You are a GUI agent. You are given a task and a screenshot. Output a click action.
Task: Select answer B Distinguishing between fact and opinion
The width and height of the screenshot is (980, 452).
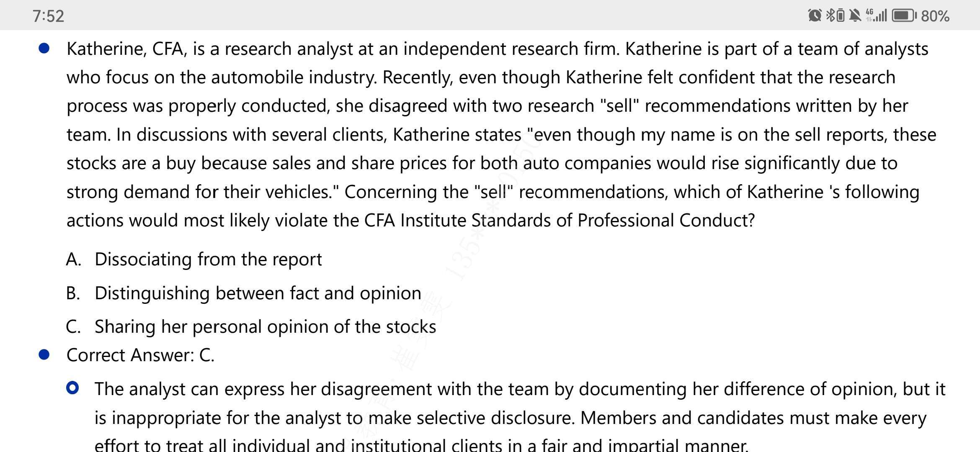(244, 293)
